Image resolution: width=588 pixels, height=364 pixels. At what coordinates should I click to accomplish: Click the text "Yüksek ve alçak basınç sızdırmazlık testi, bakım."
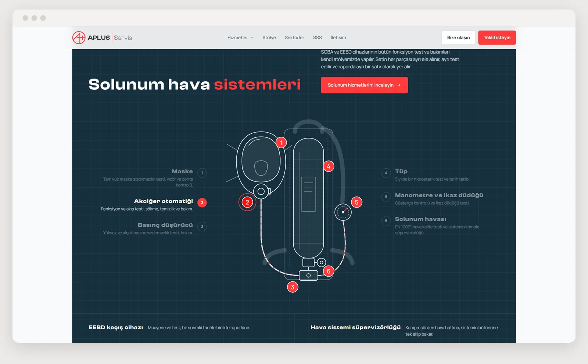pos(148,233)
